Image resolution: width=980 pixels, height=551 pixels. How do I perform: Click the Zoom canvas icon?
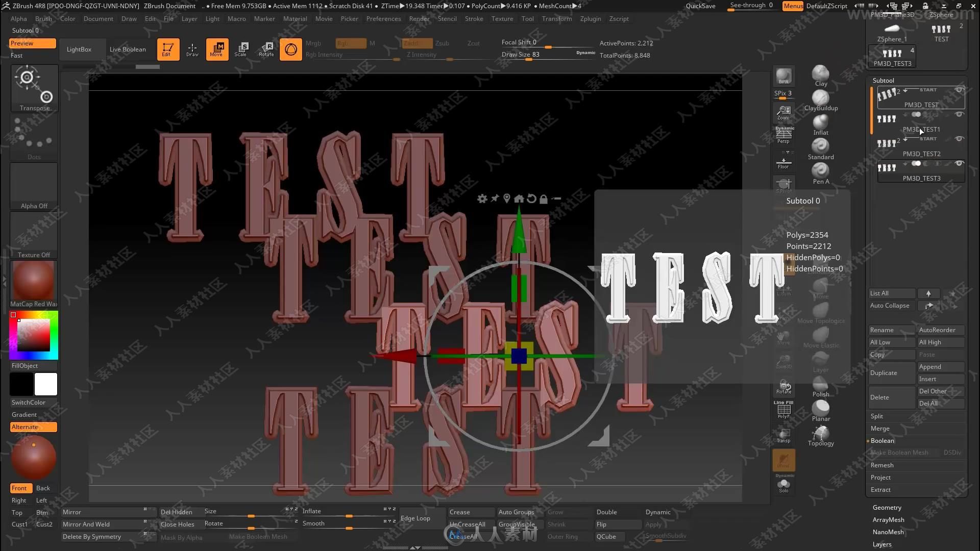pos(783,113)
